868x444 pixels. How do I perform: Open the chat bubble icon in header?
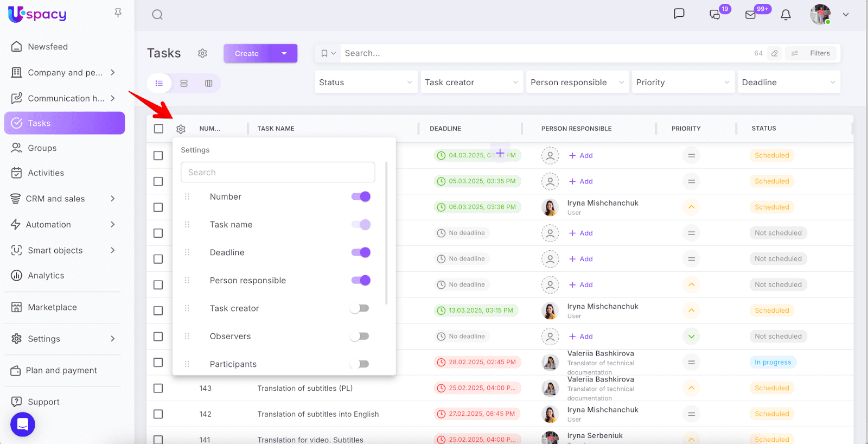tap(679, 14)
